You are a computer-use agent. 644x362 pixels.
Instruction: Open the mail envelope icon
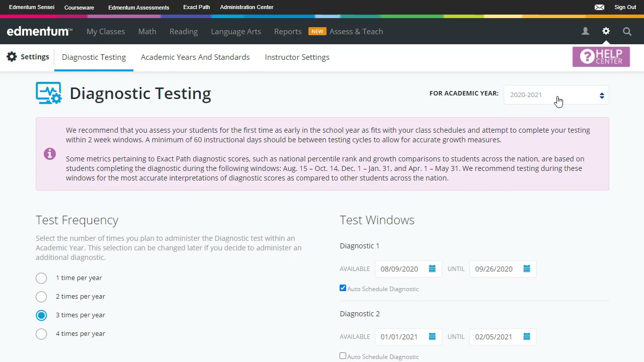click(x=599, y=7)
